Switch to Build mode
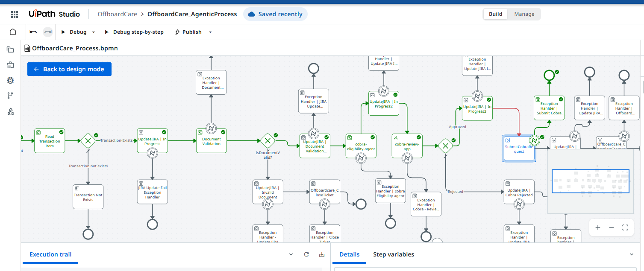Screen dimensions: 644x271 point(496,14)
